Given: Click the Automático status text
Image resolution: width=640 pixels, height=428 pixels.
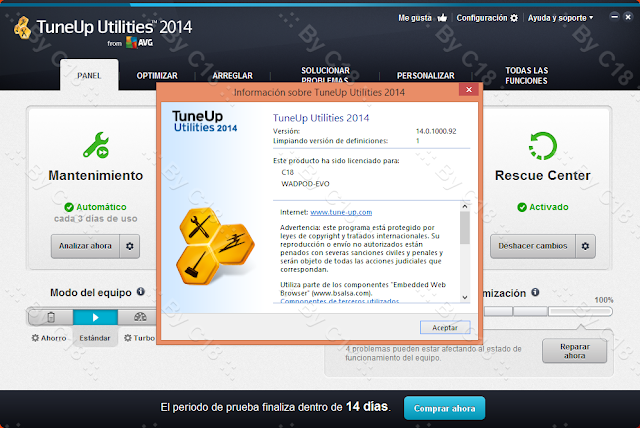Looking at the screenshot, I should (x=101, y=207).
